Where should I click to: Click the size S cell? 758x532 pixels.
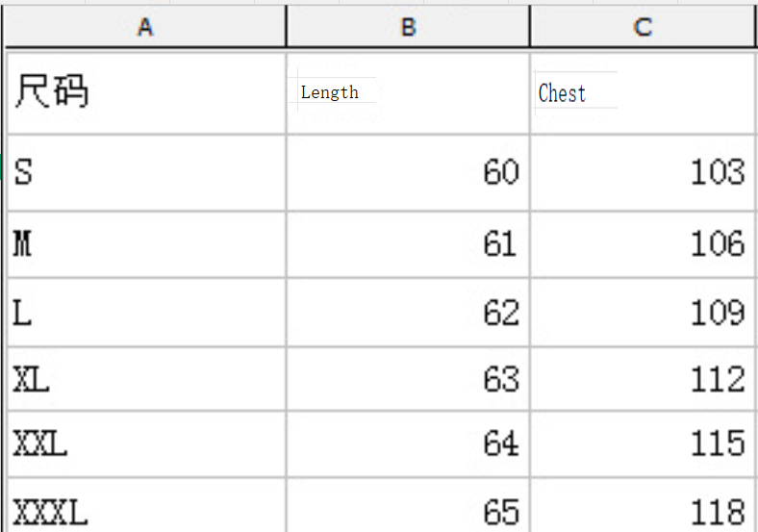[146, 173]
